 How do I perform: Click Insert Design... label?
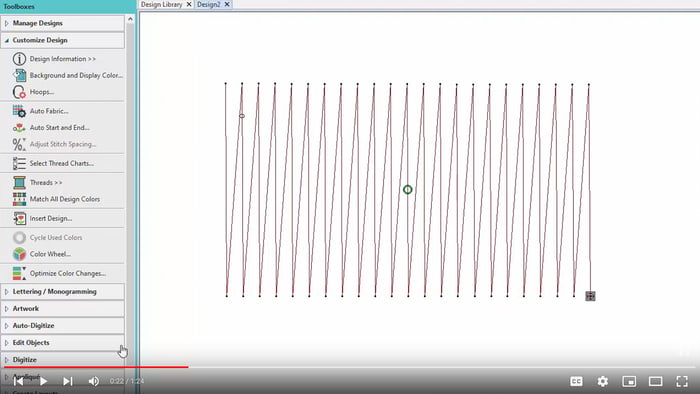pos(51,218)
